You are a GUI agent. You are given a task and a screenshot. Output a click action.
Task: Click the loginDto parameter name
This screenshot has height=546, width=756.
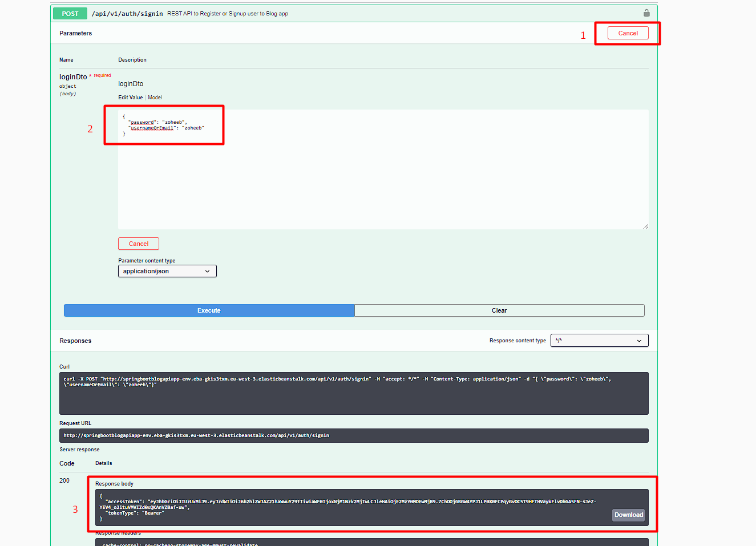(x=73, y=77)
